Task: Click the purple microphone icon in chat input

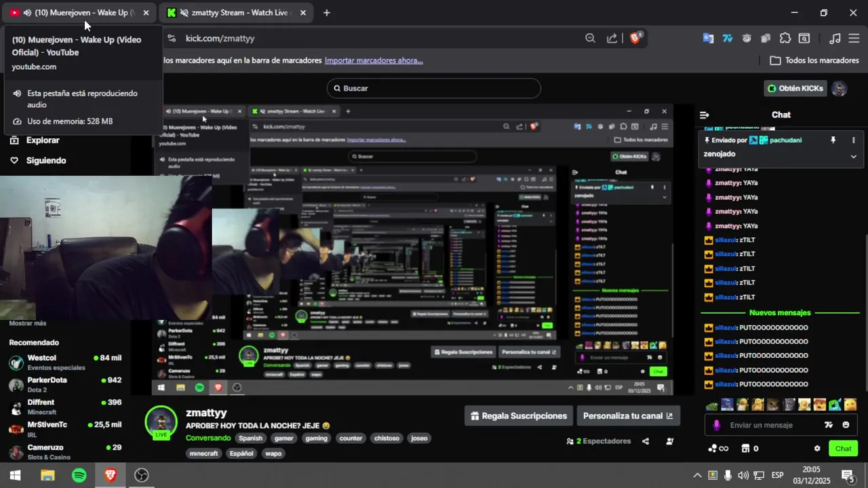Action: [x=716, y=425]
